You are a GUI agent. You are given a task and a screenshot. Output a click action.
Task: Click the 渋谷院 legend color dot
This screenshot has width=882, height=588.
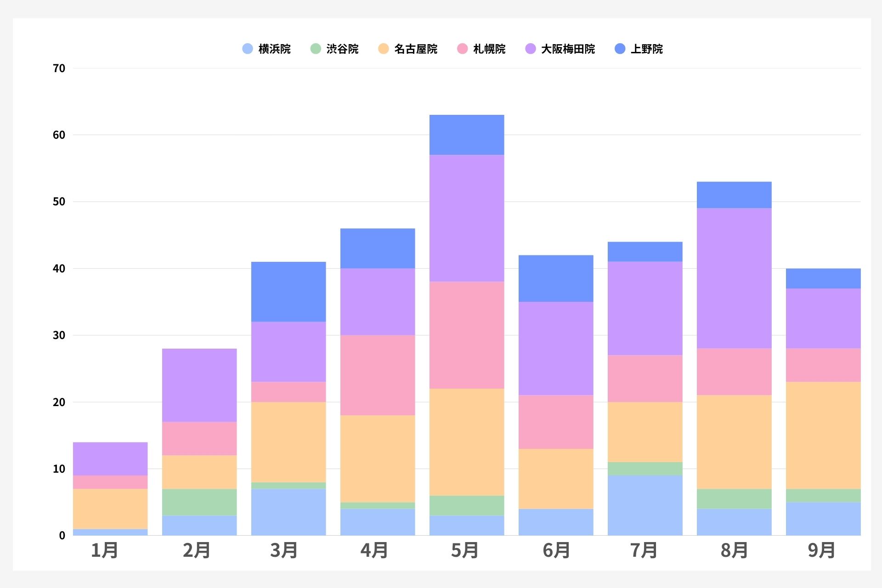pos(316,49)
